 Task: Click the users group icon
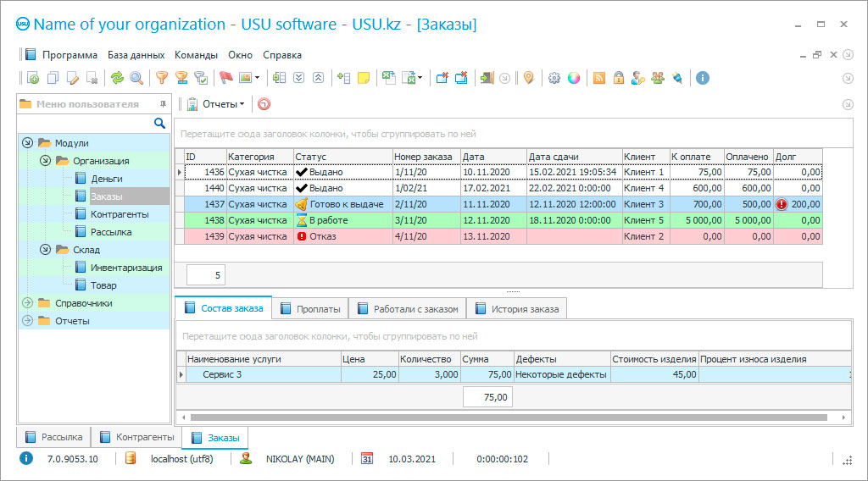click(x=658, y=78)
